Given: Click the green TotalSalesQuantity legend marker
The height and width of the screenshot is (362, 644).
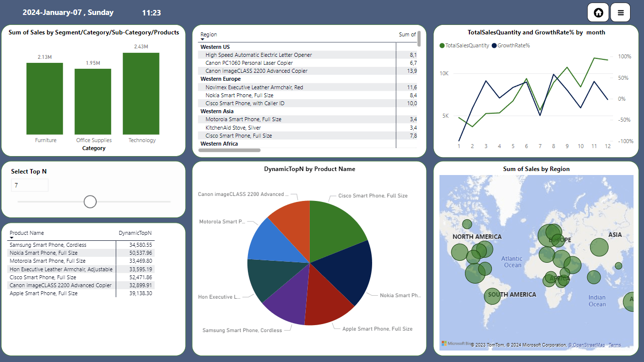Looking at the screenshot, I should point(442,45).
